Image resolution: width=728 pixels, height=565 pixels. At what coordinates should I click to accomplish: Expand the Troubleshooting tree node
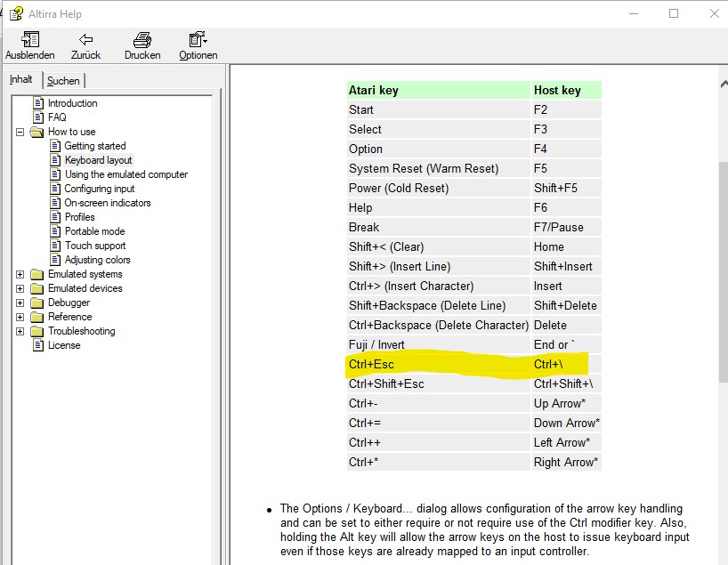pyautogui.click(x=20, y=331)
